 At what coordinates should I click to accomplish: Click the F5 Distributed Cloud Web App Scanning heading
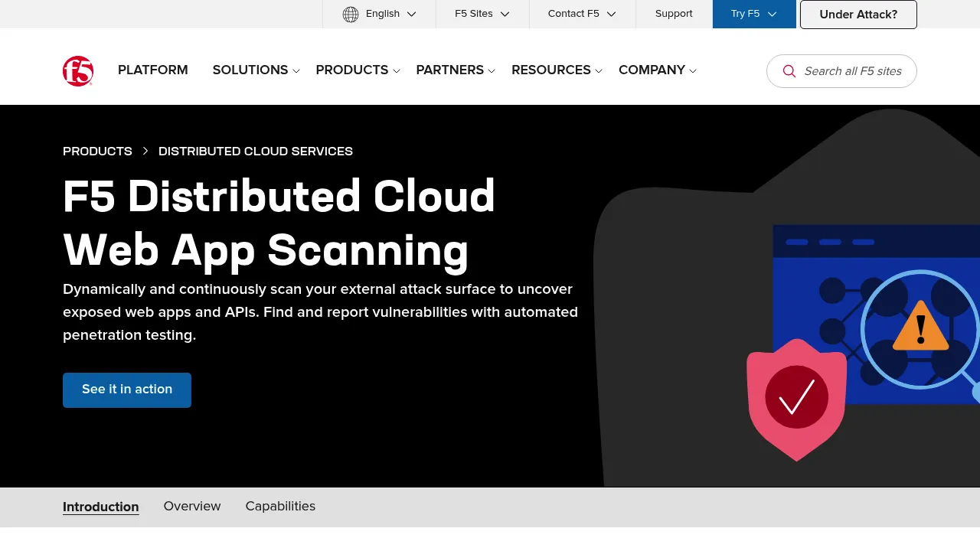click(279, 223)
